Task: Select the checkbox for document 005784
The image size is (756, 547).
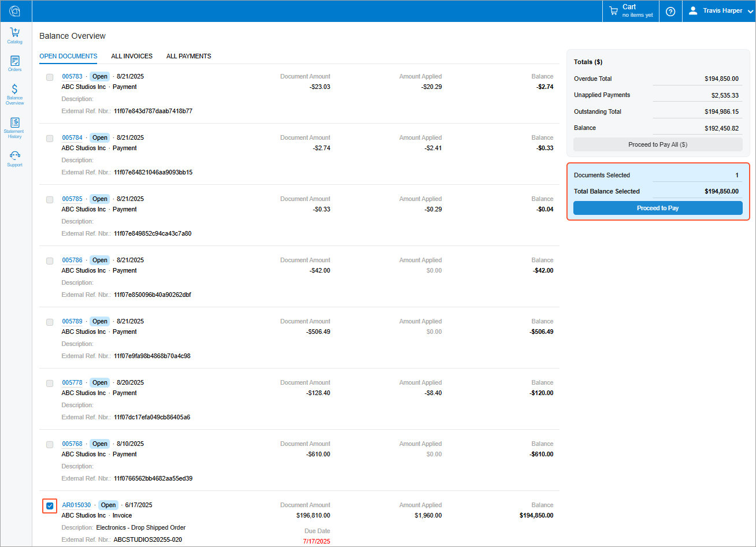Action: [50, 138]
